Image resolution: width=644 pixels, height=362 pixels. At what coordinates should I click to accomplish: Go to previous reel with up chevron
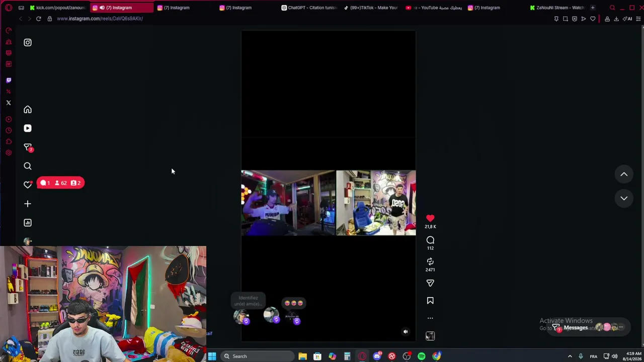pos(624,174)
